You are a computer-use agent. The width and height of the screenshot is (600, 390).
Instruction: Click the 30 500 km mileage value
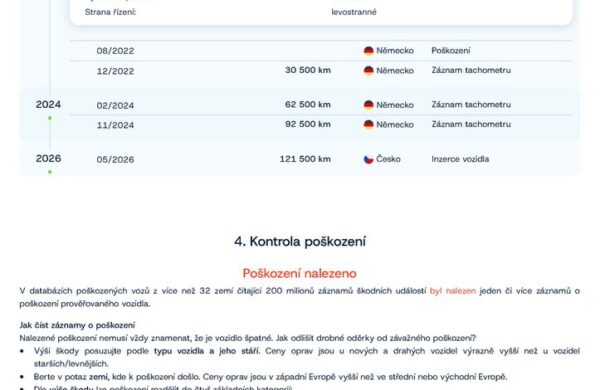[x=308, y=70]
